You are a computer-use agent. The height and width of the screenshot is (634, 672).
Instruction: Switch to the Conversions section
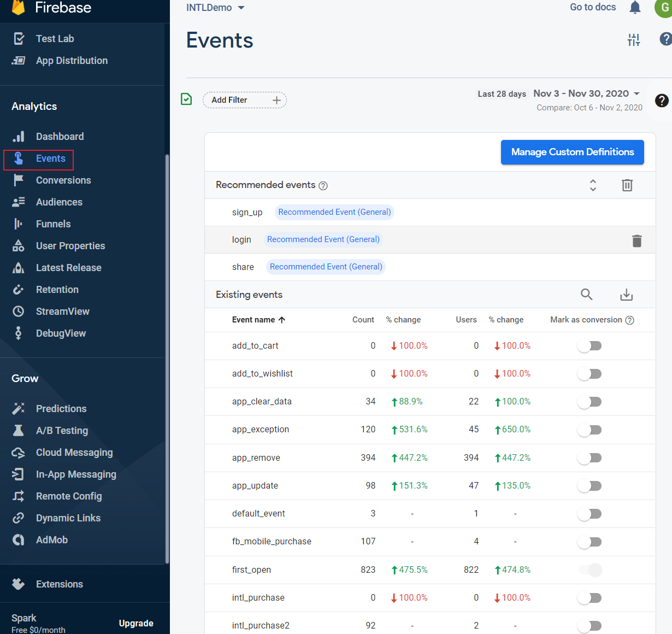click(x=63, y=180)
